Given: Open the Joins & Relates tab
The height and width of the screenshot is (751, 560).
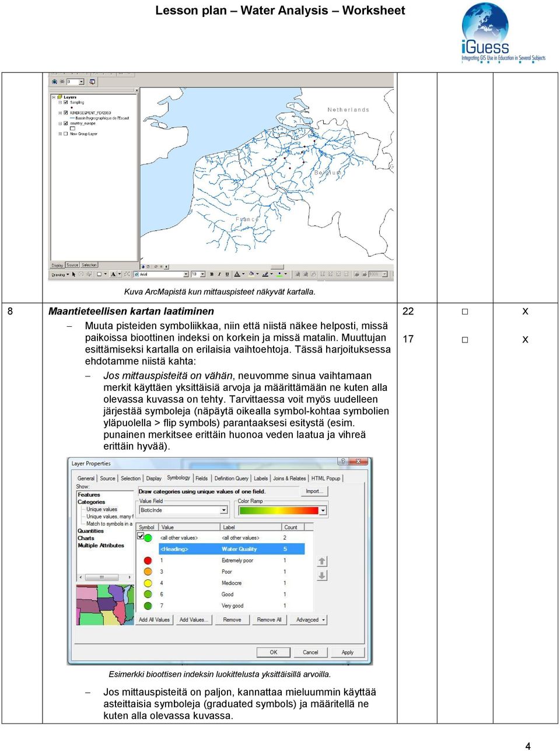Looking at the screenshot, I should point(289,478).
